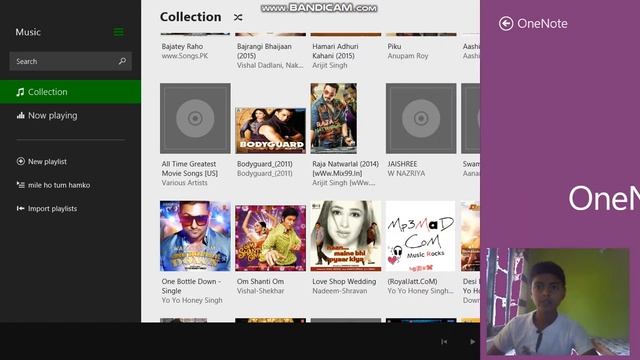Click the previous track button
Viewport: 640px width, 360px height.
[444, 342]
